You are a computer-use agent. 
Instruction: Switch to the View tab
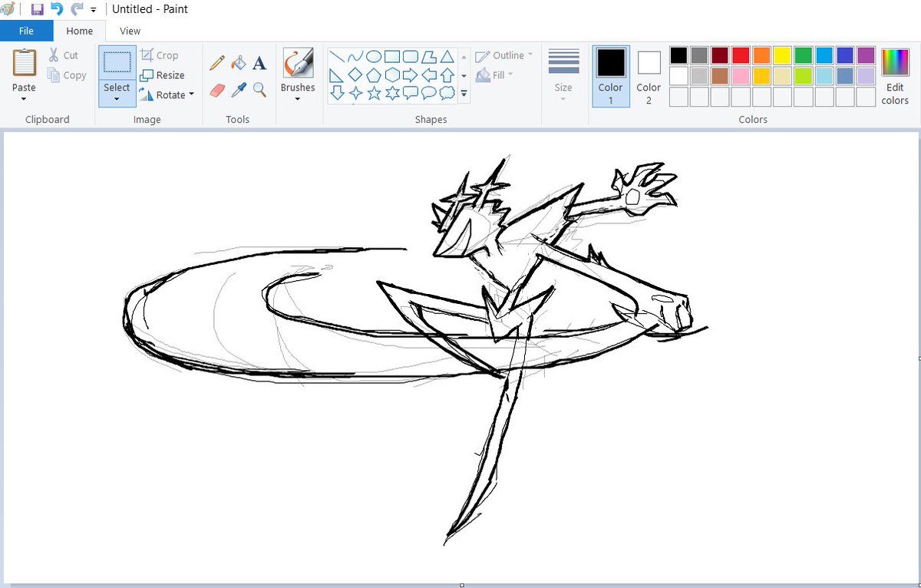click(130, 31)
